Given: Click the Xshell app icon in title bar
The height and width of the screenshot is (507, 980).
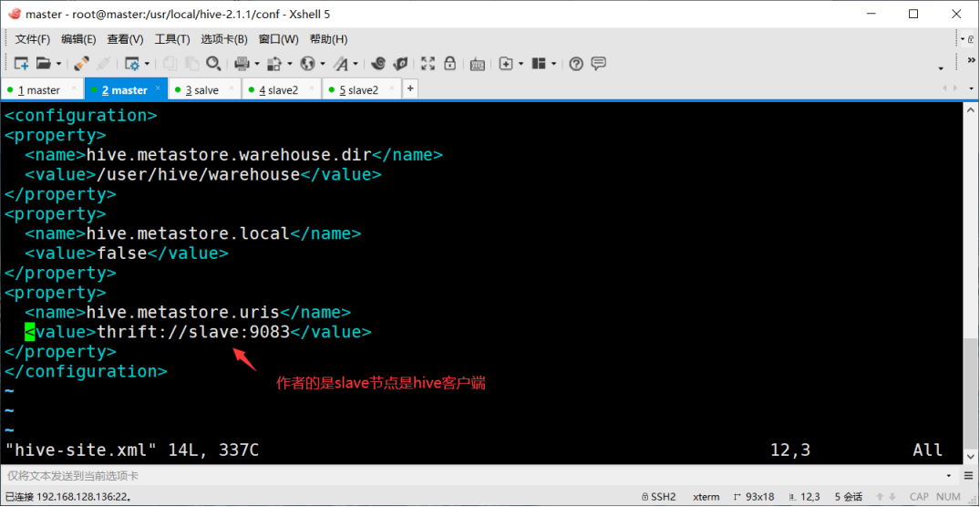Looking at the screenshot, I should 15,13.
